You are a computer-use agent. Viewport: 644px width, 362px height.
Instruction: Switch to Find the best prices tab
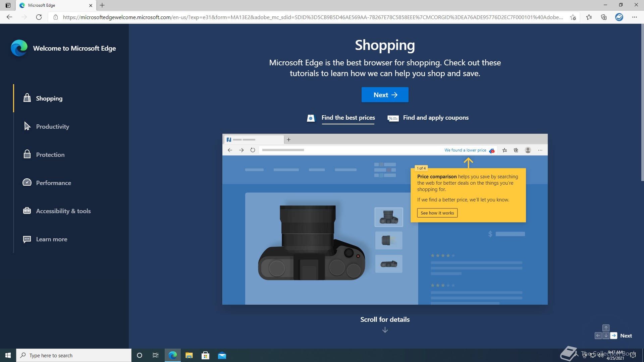348,118
